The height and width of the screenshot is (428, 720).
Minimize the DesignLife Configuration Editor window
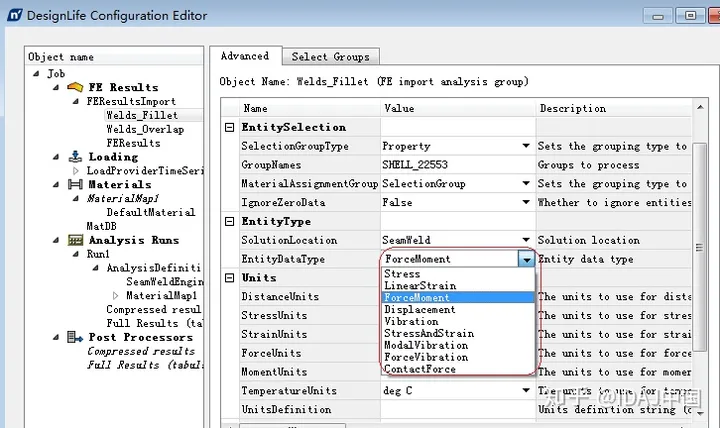658,17
